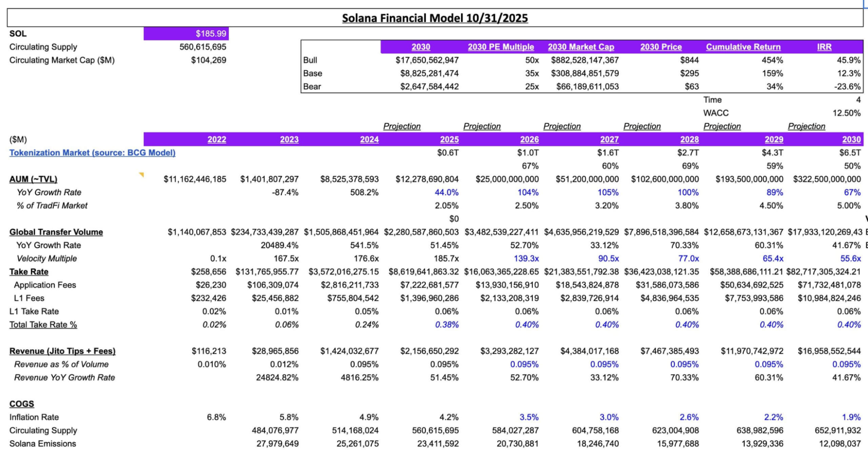Select the Solana Financial Model title cell
The image size is (868, 450).
435,18
